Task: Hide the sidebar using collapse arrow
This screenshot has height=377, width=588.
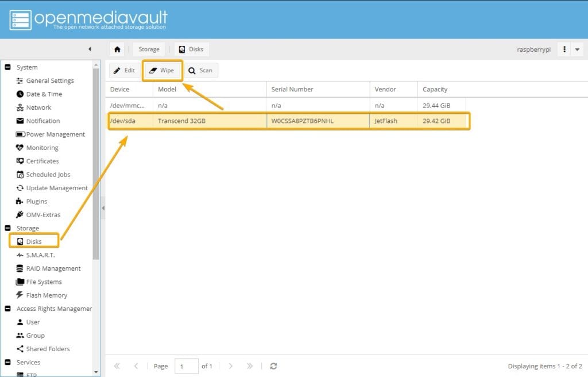Action: point(90,49)
